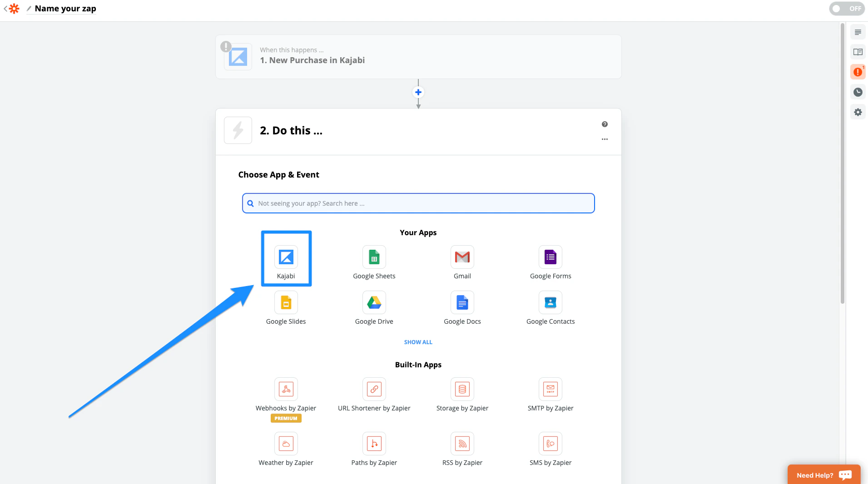Screen dimensions: 868x484
Task: Open the New Purchase in Kajabi step
Action: pos(418,57)
